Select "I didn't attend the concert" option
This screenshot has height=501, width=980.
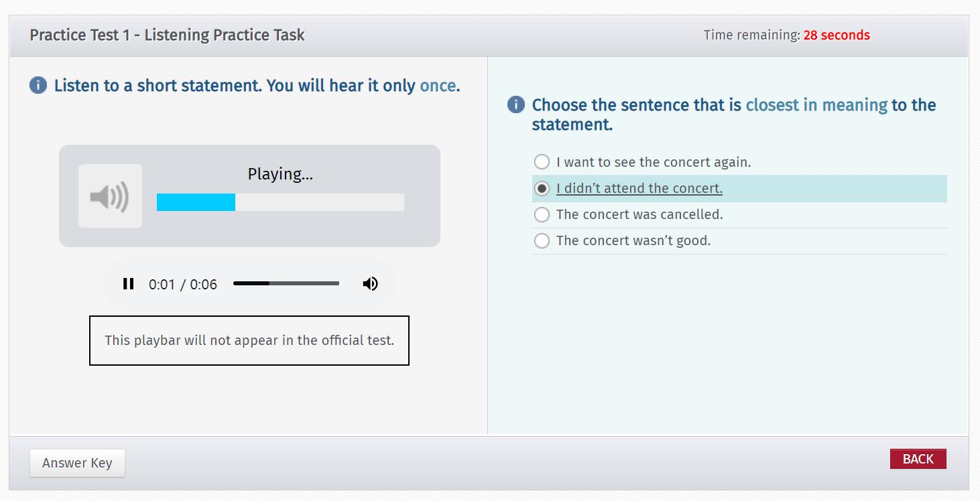542,189
